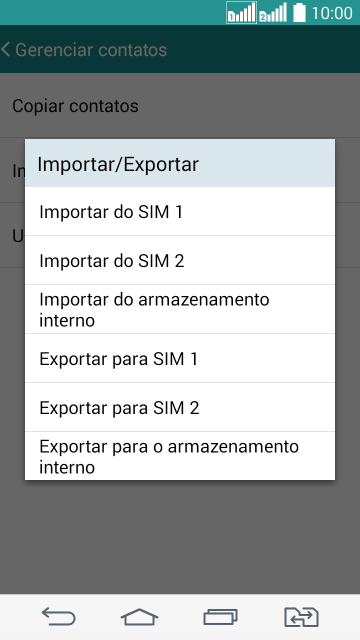Tap the Importar/Exportar dialog header

(180, 163)
